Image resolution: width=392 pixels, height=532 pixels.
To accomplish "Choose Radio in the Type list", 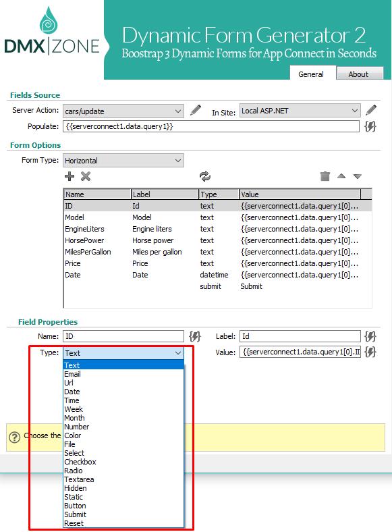I will [x=123, y=471].
